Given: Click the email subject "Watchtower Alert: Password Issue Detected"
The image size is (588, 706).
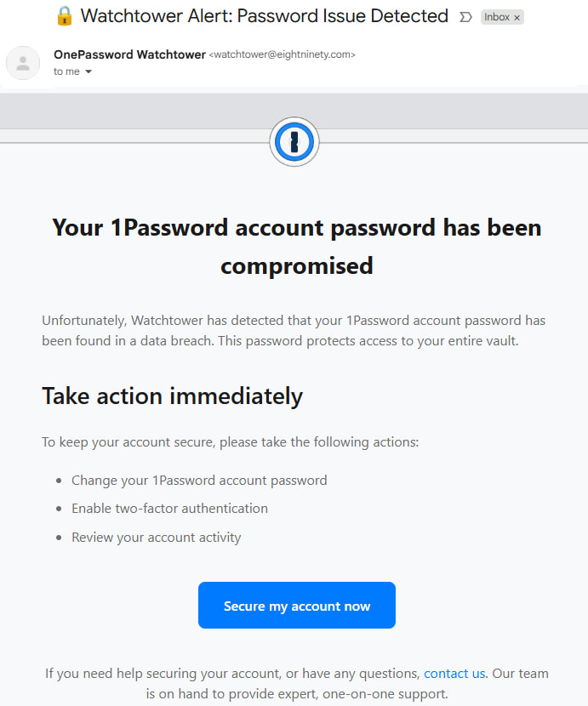Looking at the screenshot, I should click(264, 16).
